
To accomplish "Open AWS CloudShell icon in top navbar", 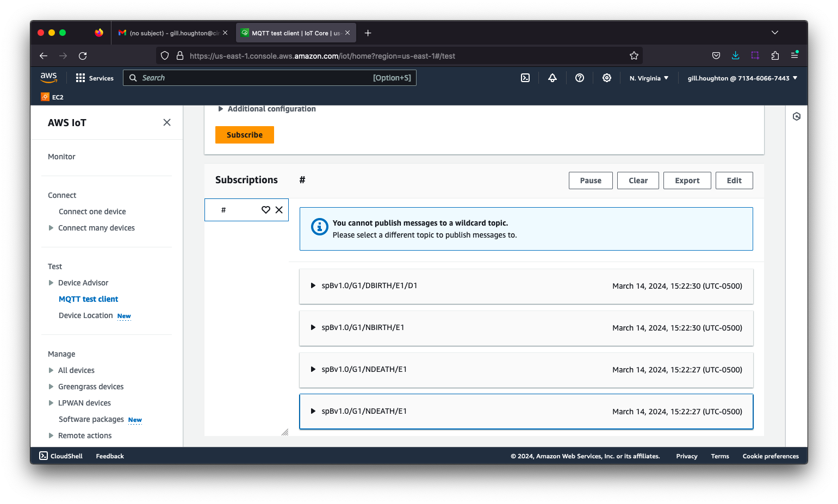I will [x=525, y=78].
